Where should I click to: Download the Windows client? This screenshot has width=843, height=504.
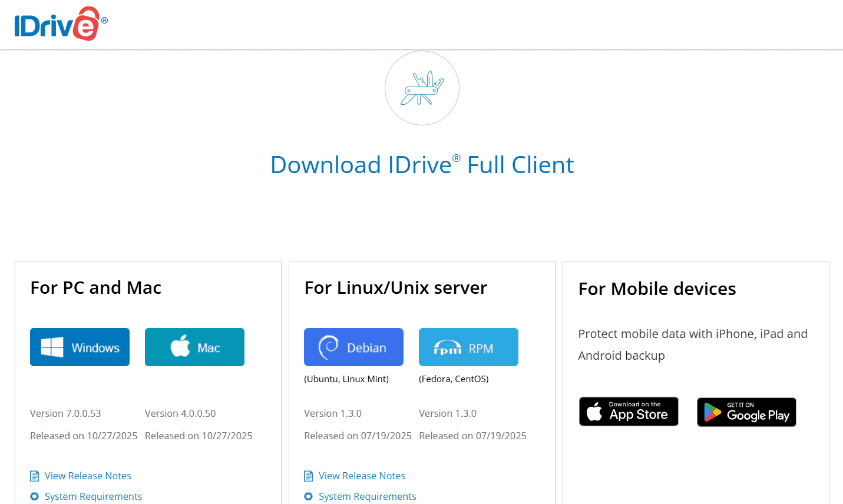pyautogui.click(x=80, y=347)
